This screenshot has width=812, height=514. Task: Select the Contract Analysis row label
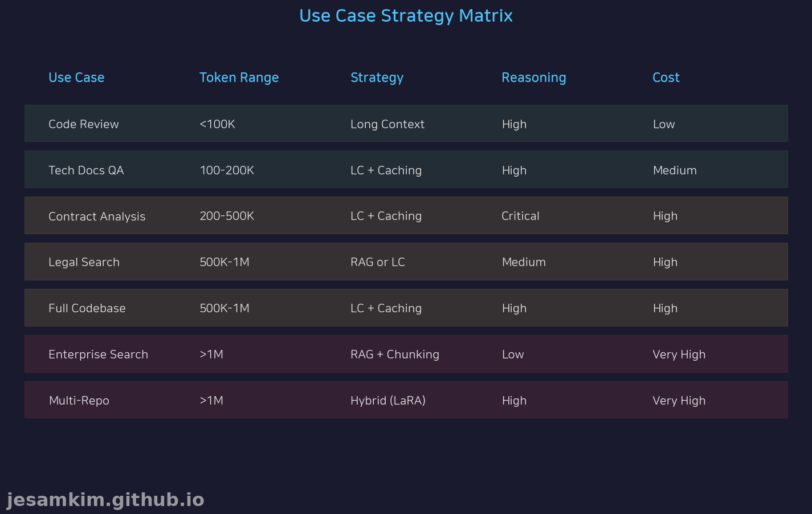pos(97,217)
